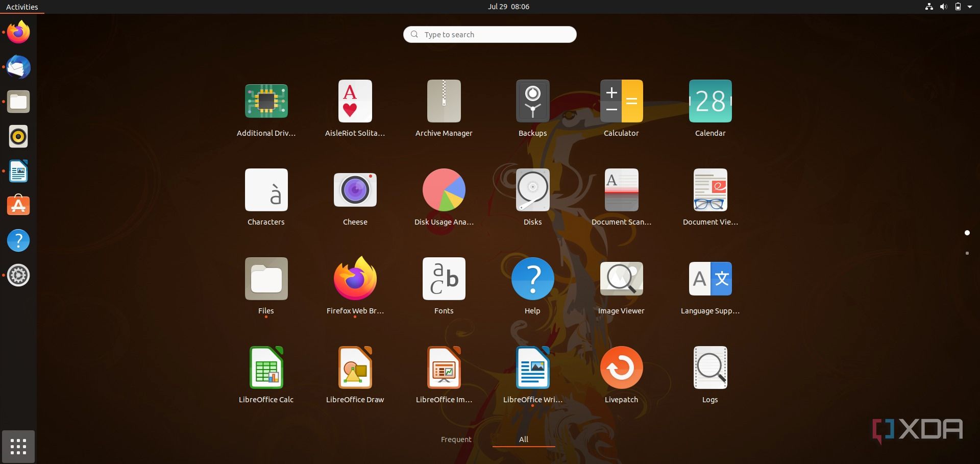The width and height of the screenshot is (980, 464).
Task: Open Cheese webcam app
Action: [355, 190]
